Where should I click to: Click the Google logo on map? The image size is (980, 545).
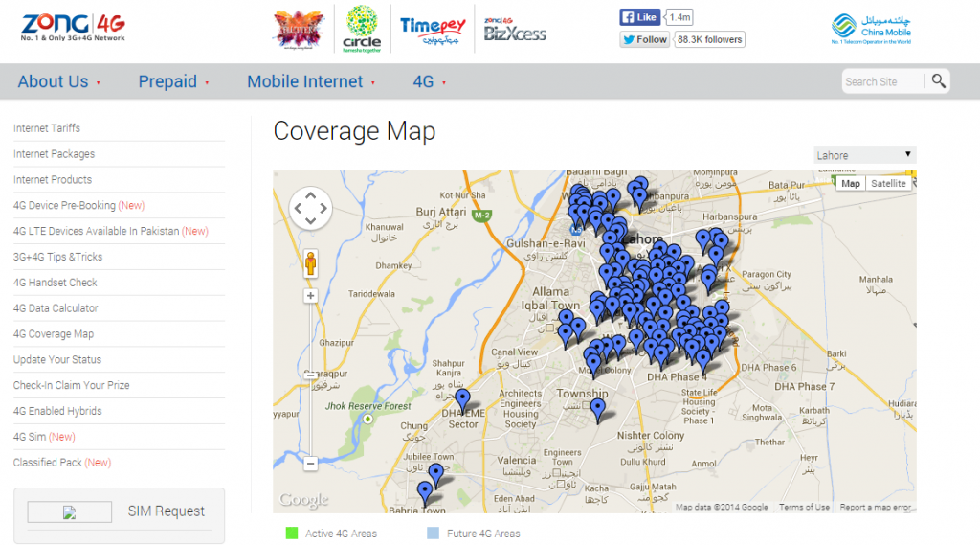point(303,499)
